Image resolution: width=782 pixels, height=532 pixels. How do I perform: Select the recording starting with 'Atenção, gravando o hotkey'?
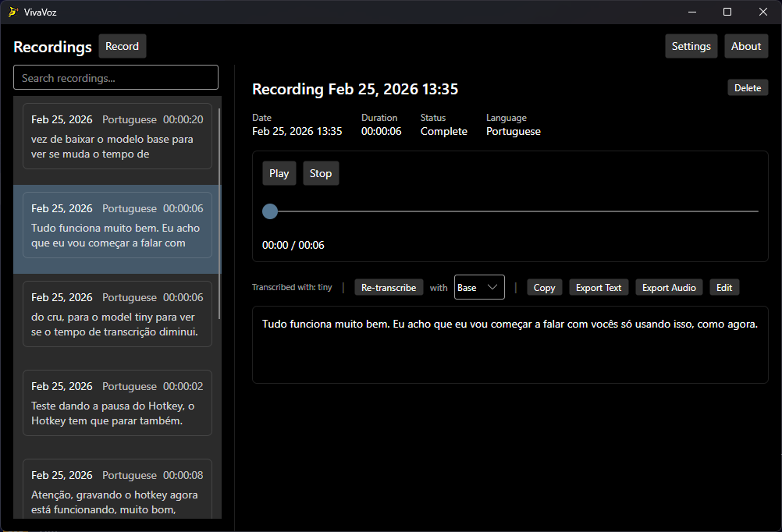(x=117, y=491)
